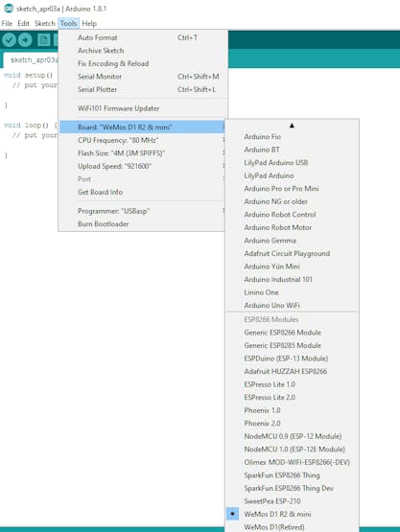This screenshot has width=400, height=532.
Task: Open Serial Monitor
Action: (x=142, y=77)
